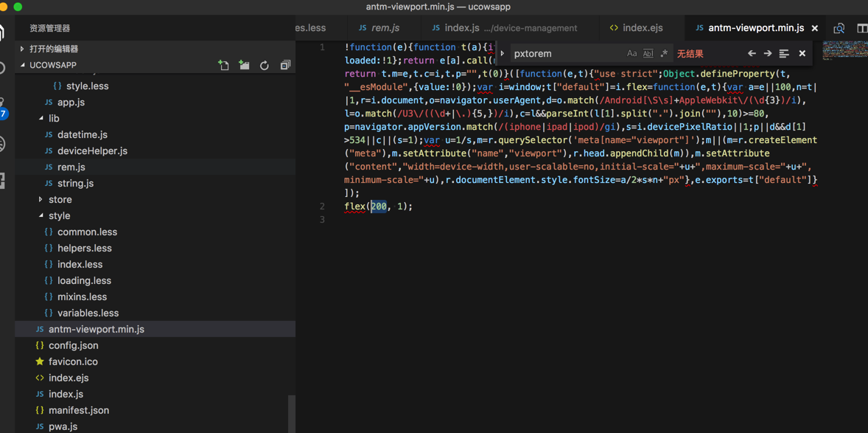This screenshot has height=433, width=868.
Task: Collapse the lib folder
Action: click(x=53, y=119)
